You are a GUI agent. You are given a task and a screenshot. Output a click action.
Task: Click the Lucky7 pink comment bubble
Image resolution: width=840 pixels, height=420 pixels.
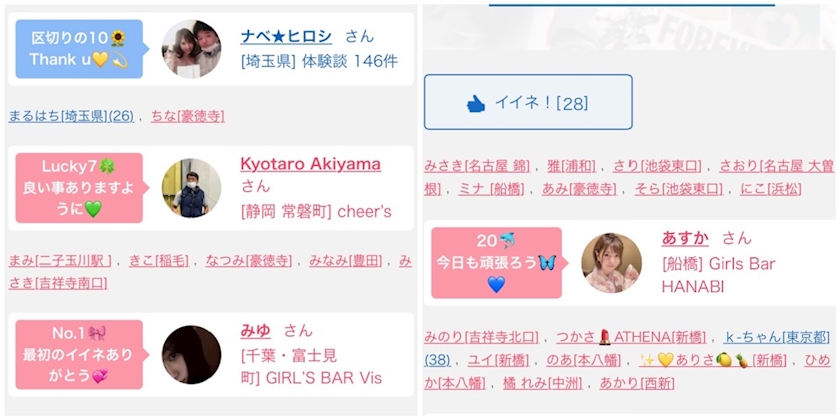(x=79, y=188)
